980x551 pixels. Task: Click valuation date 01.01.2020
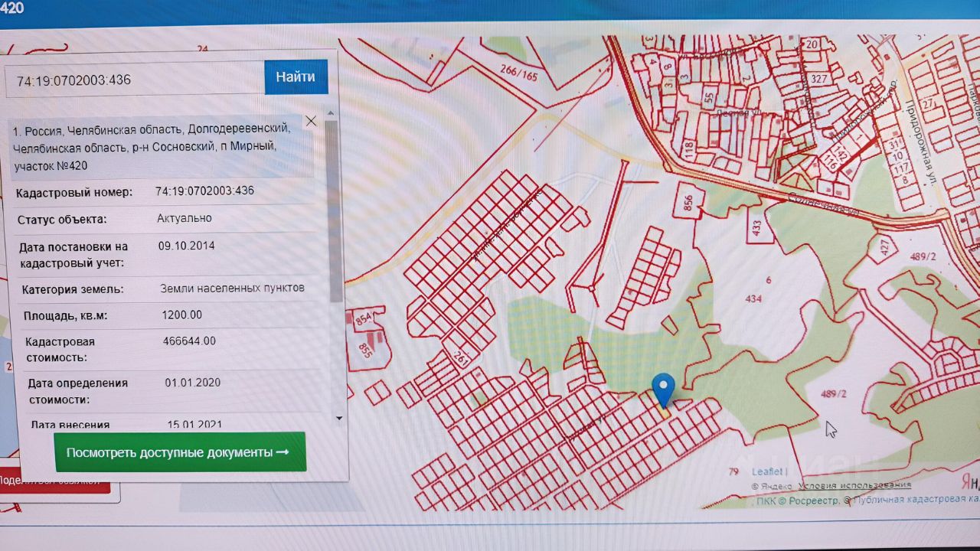coord(193,383)
